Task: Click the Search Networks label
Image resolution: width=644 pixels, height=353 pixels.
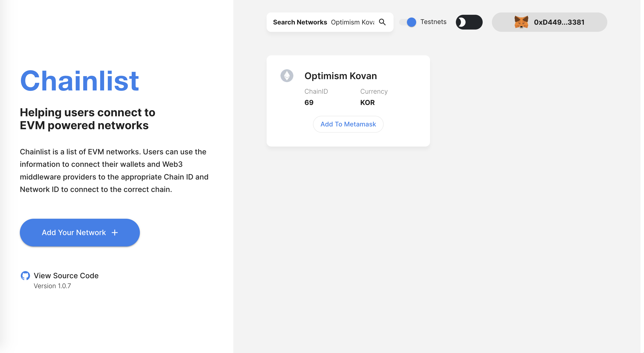Action: pos(300,22)
